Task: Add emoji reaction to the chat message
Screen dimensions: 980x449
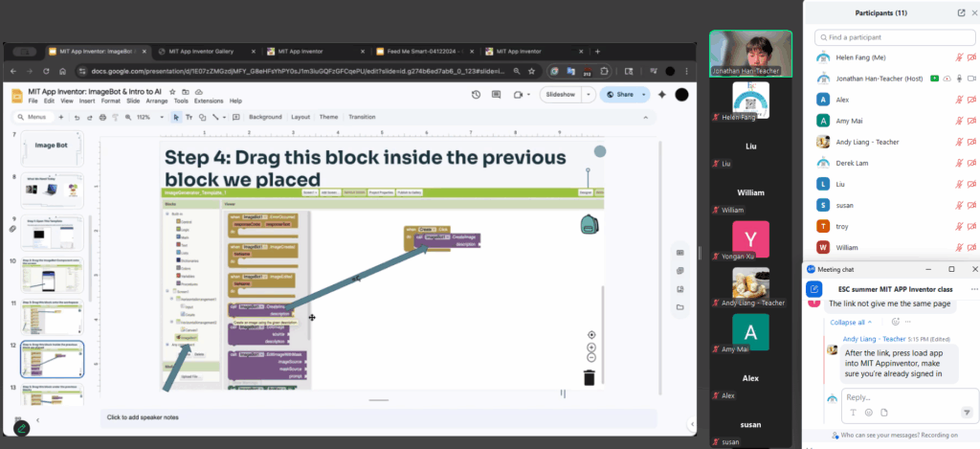Action: pyautogui.click(x=894, y=322)
